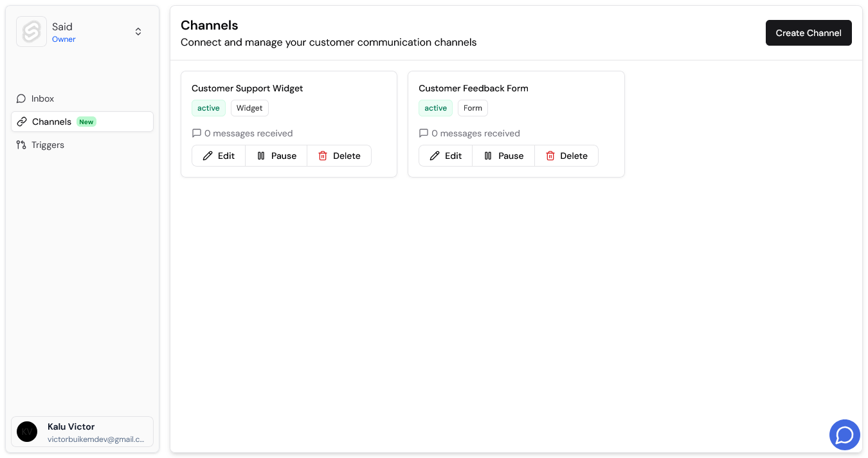Click the Widget type tag
Screen dimensions: 868x458
pos(249,108)
